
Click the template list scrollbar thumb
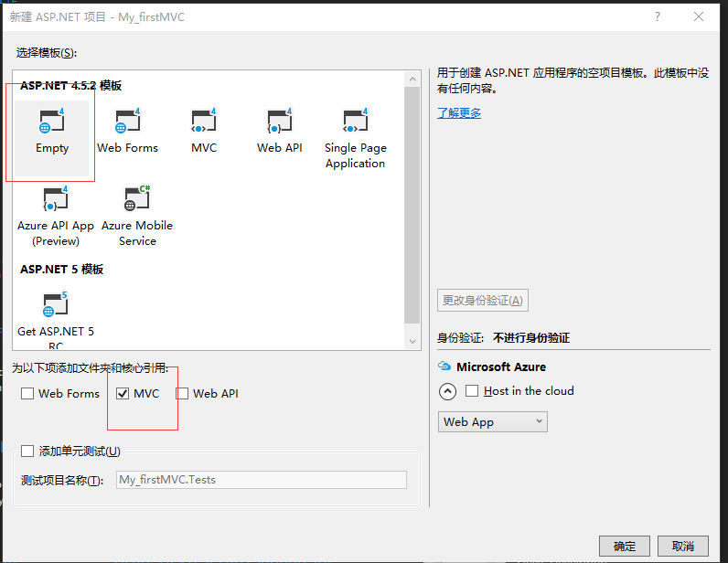[x=412, y=205]
